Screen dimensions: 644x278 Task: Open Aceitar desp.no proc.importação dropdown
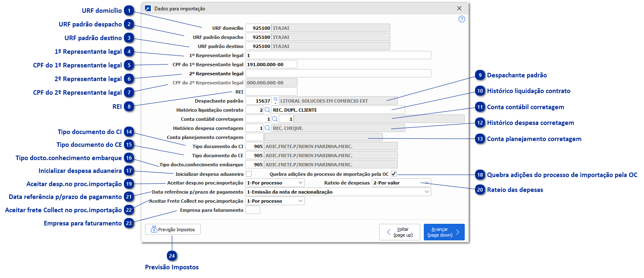pyautogui.click(x=275, y=182)
